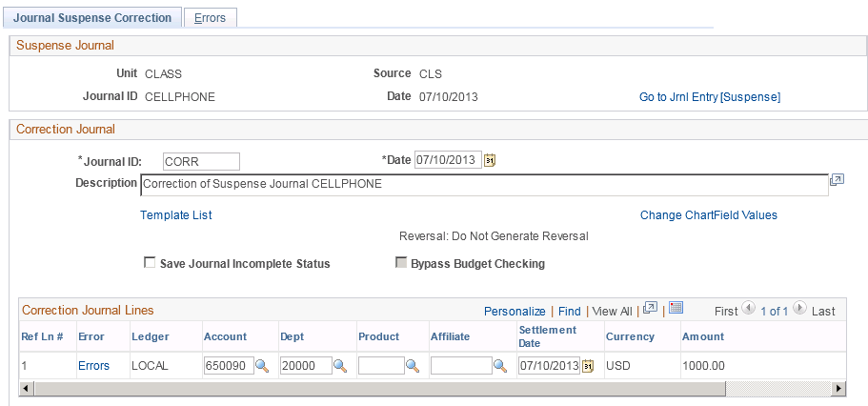This screenshot has height=406, width=868.
Task: Switch to the Errors tab
Action: click(210, 18)
